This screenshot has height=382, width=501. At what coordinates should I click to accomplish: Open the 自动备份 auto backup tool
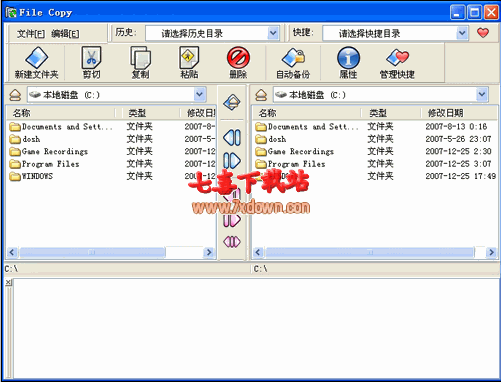coord(293,58)
